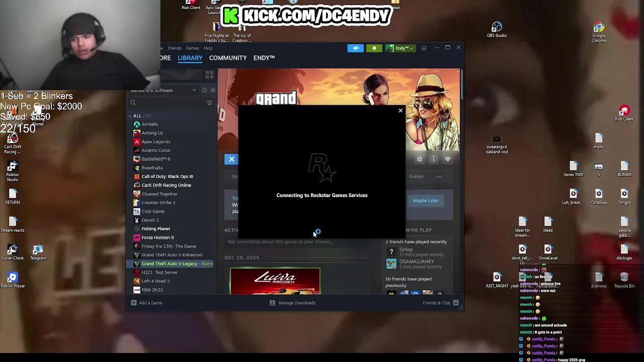This screenshot has height=362, width=644.
Task: Open advanced library filter options
Action: (x=209, y=103)
